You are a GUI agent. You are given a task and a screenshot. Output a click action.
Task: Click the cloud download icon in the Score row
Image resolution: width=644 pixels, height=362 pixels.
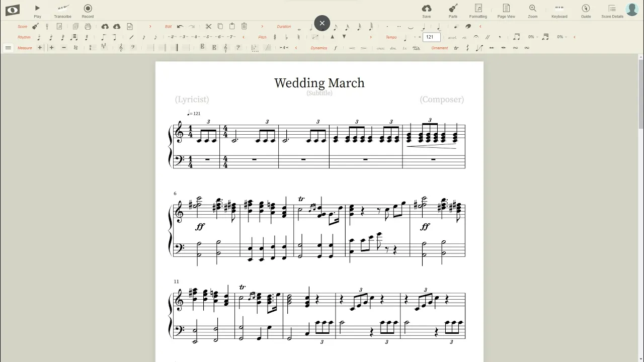coord(117,27)
